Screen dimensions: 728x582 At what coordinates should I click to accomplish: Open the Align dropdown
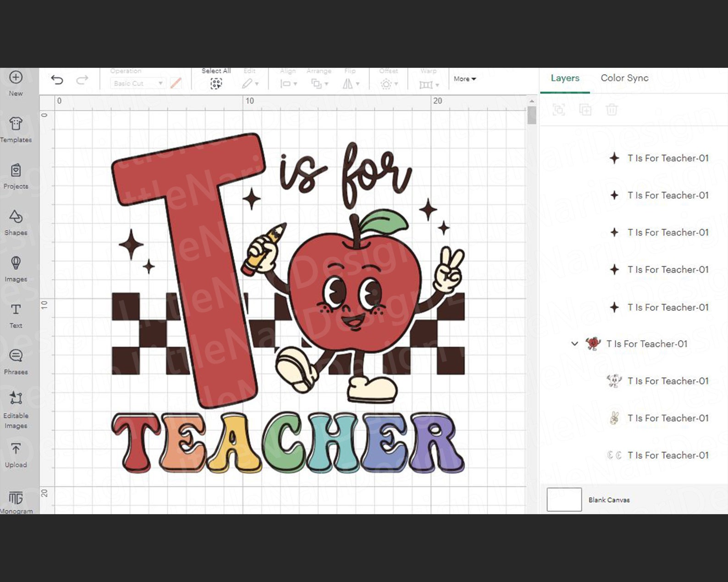coord(288,83)
